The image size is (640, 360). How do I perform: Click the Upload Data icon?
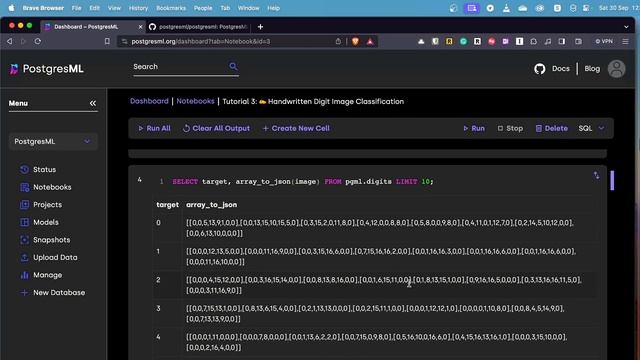[x=24, y=257]
